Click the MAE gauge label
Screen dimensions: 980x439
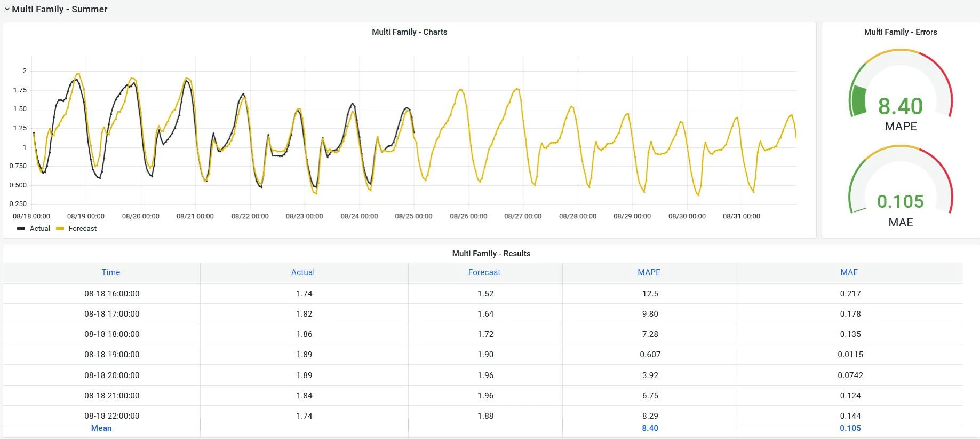[x=901, y=223]
